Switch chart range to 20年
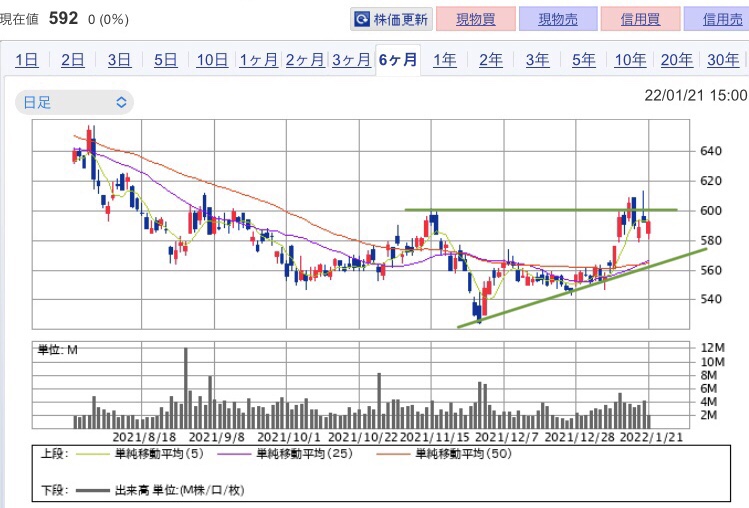This screenshot has height=508, width=749. pyautogui.click(x=676, y=60)
